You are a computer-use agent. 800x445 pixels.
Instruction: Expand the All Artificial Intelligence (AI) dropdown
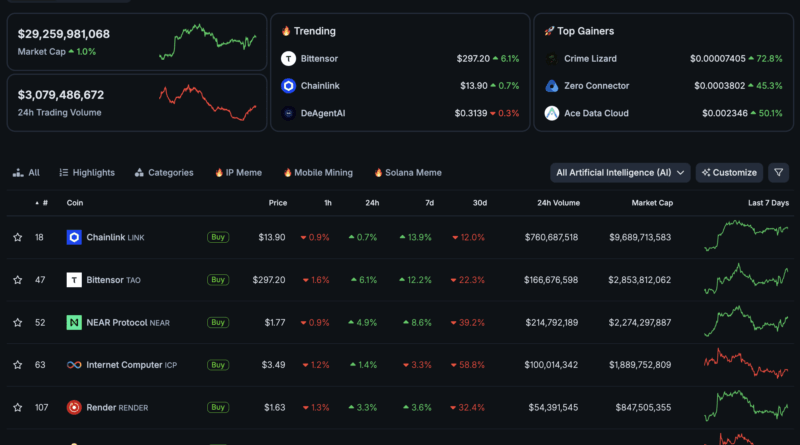[x=620, y=172]
